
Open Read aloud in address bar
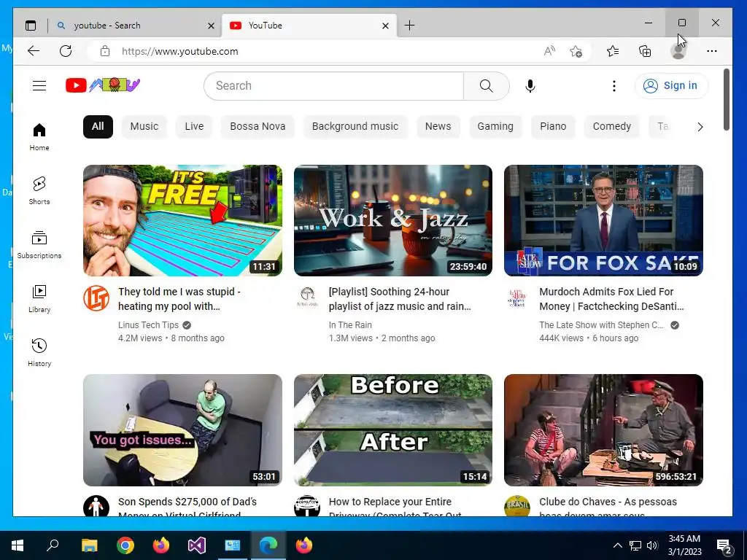(549, 51)
